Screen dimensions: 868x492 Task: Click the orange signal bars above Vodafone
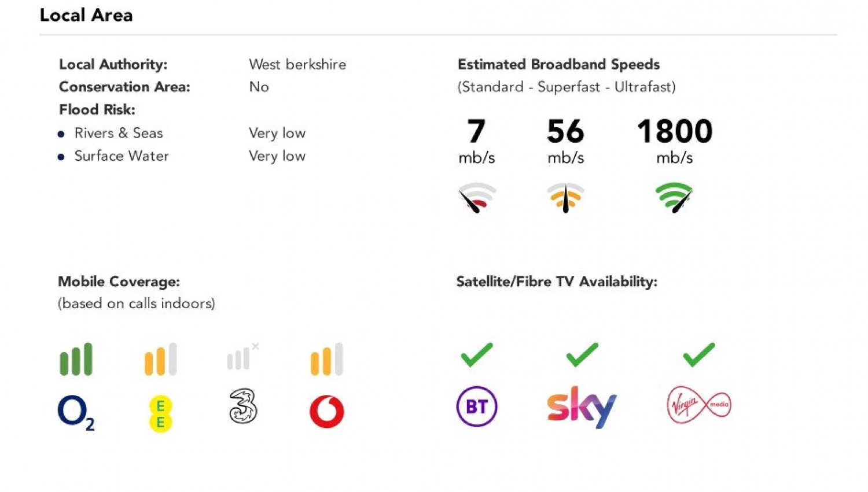click(327, 359)
